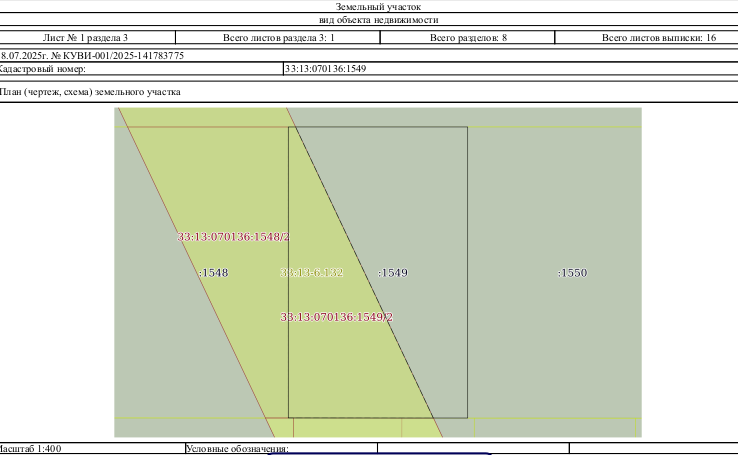Select the "Всего листов раздела 3: 1" cell
The height and width of the screenshot is (455, 738).
pyautogui.click(x=278, y=38)
